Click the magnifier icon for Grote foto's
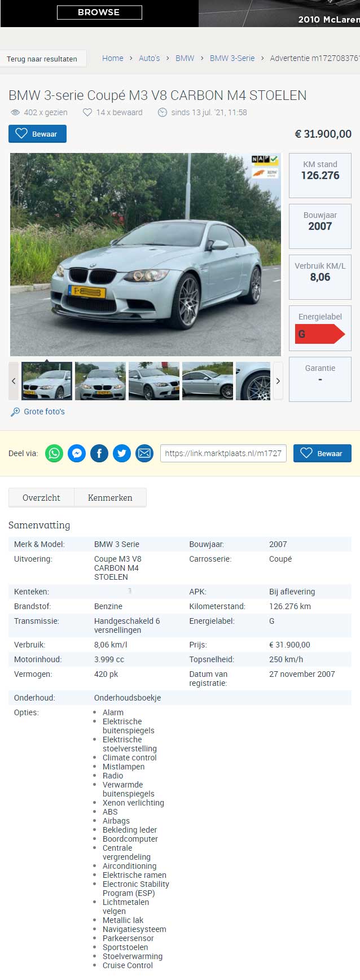The height and width of the screenshot is (980, 360). (x=15, y=412)
